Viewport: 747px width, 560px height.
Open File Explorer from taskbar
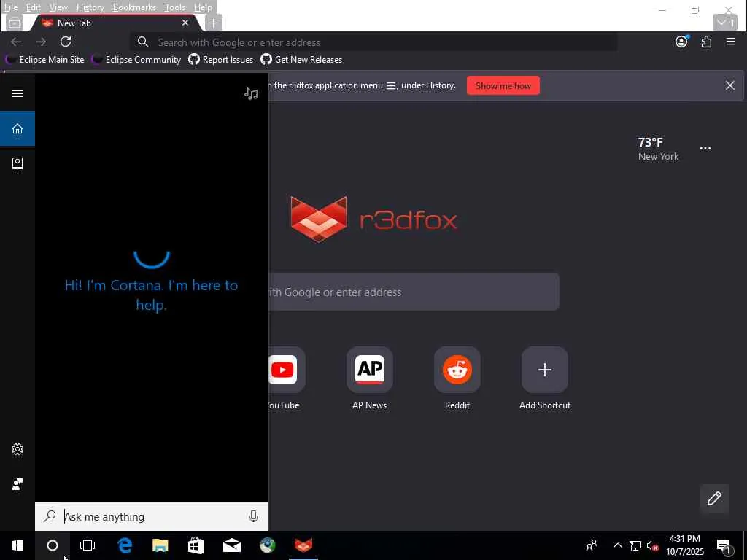pyautogui.click(x=160, y=545)
